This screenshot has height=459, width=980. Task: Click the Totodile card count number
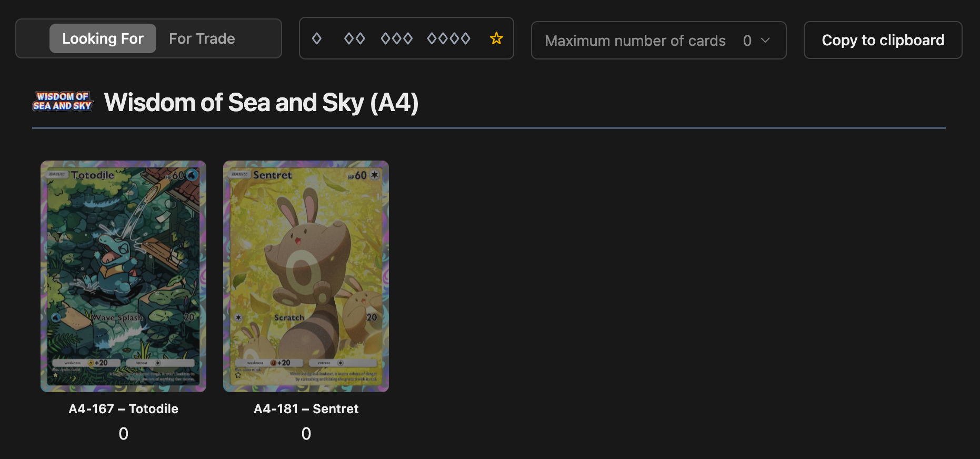(123, 434)
